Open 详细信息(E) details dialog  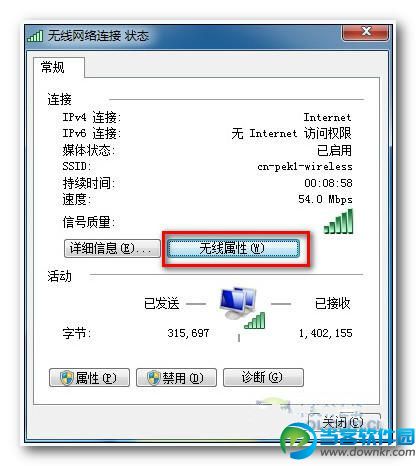(112, 248)
